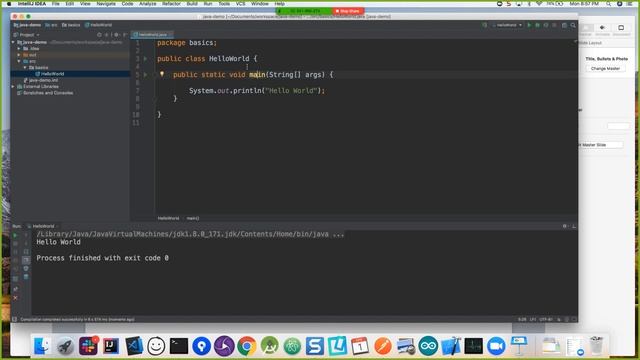Open Calendar from the Dock
Viewport: 640px width, 360px height.
pyautogui.click(x=360, y=346)
